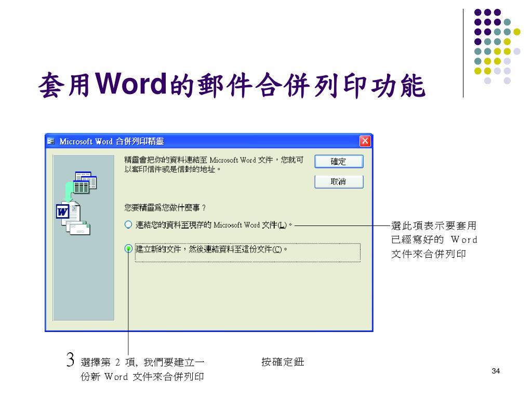Click the dialog title Microsoft Word 合併列印精靈

(112, 141)
